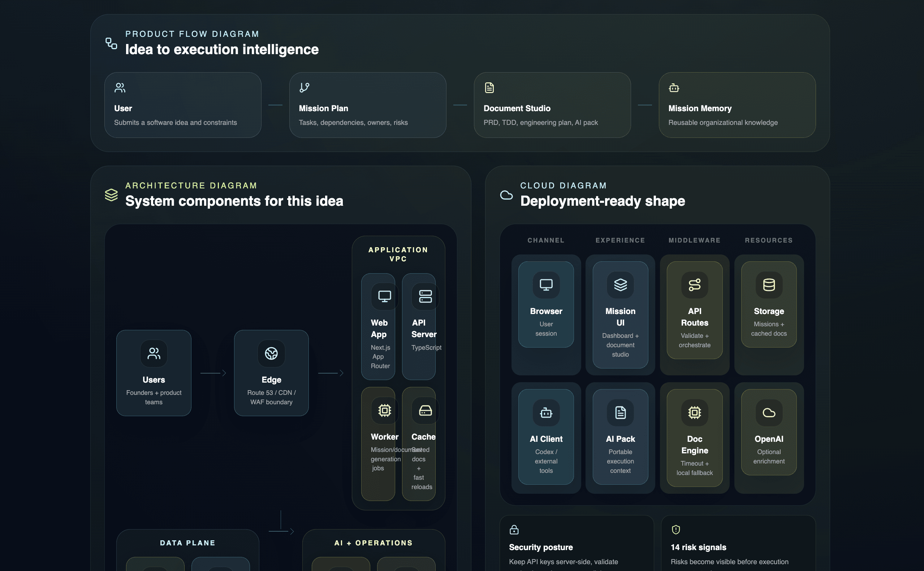The height and width of the screenshot is (571, 924).
Task: Click the Mission Memory robot icon
Action: pos(674,88)
